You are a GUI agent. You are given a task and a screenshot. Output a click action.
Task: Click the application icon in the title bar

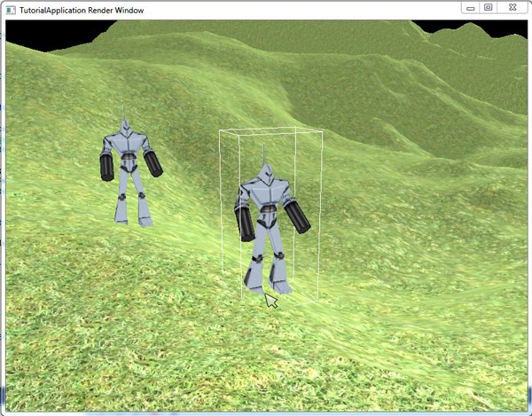tap(11, 10)
